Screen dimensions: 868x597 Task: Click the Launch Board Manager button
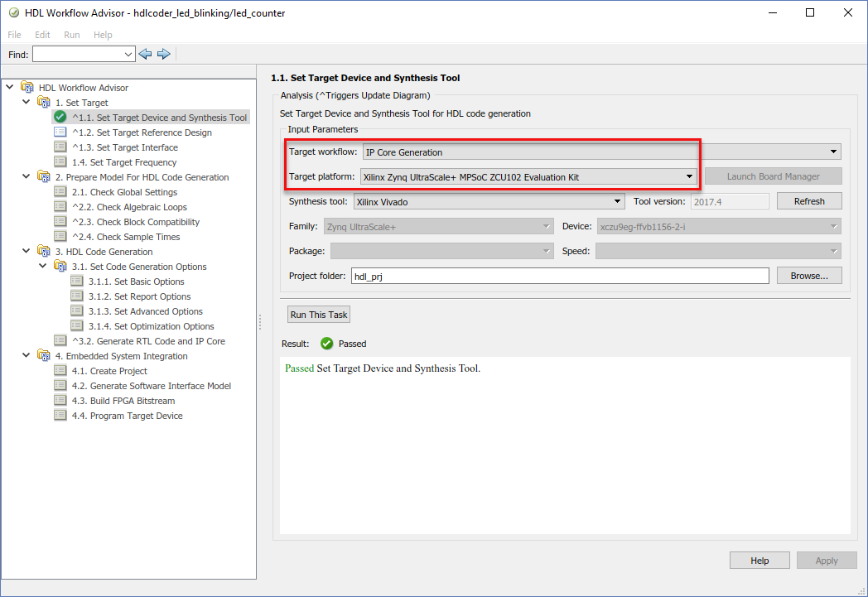point(774,176)
